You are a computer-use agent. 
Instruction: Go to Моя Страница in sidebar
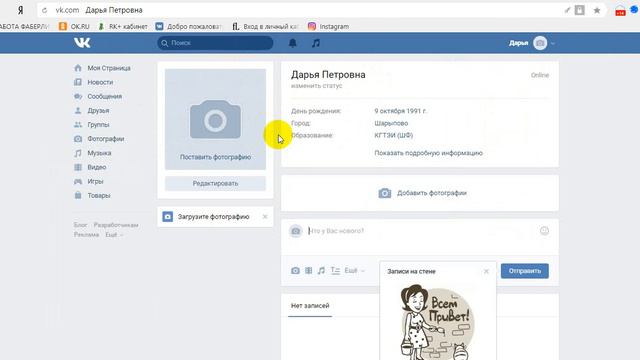[x=109, y=68]
